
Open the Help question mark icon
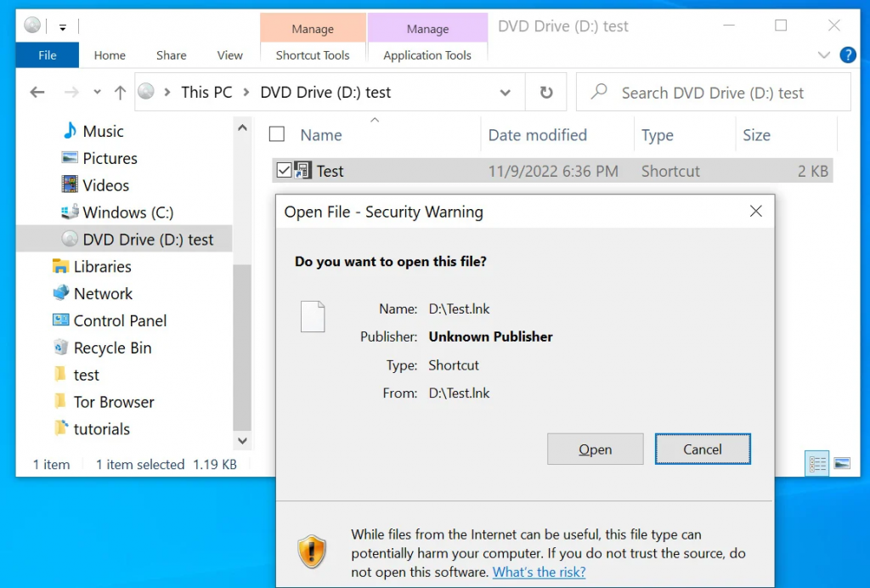click(x=847, y=55)
